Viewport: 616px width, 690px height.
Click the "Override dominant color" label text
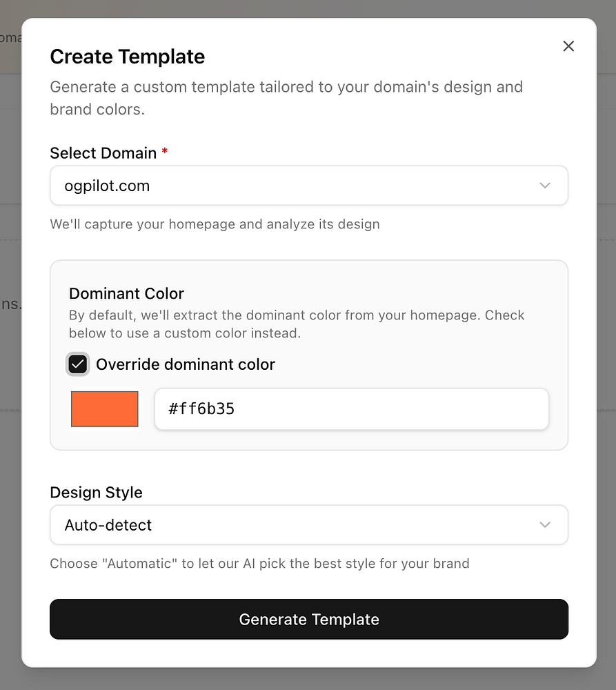point(185,364)
